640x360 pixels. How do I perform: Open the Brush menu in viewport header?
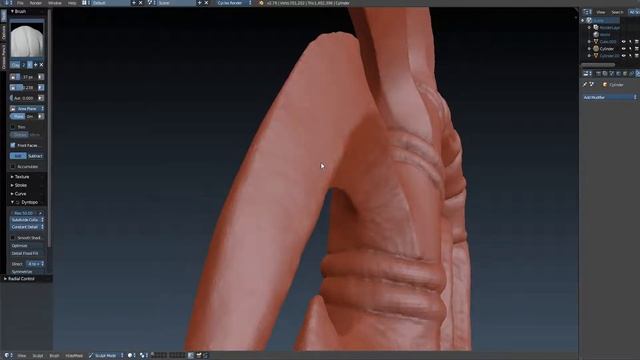[54, 356]
